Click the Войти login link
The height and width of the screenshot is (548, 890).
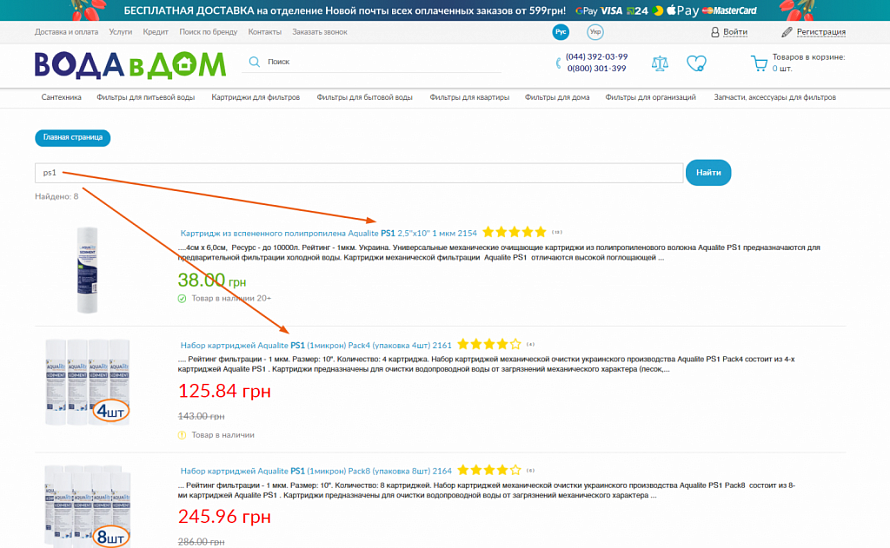(735, 32)
